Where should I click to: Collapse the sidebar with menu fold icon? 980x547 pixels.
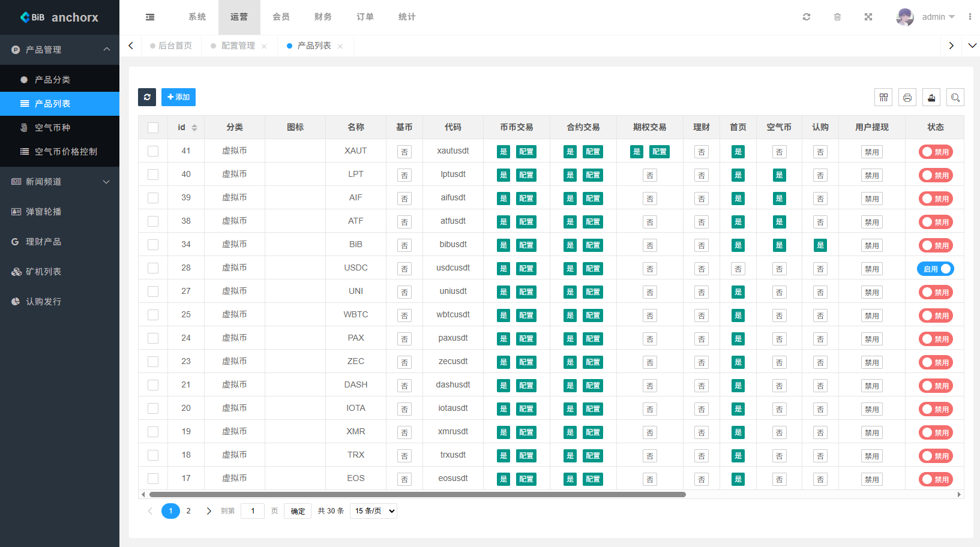pos(150,17)
